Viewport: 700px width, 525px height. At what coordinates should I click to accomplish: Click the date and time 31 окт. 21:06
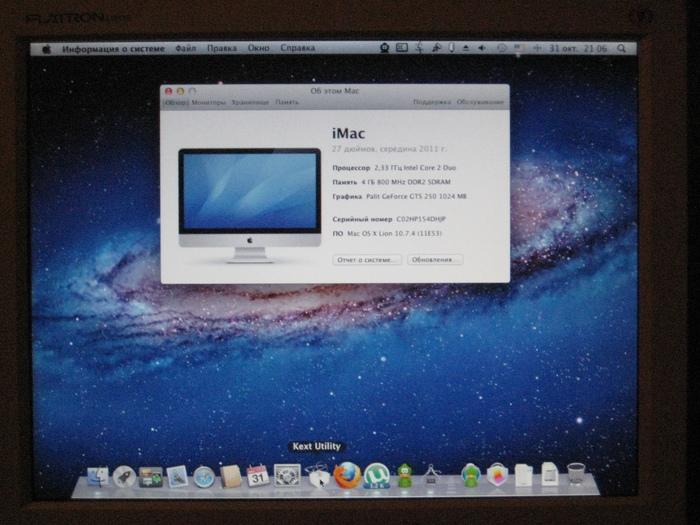[578, 48]
